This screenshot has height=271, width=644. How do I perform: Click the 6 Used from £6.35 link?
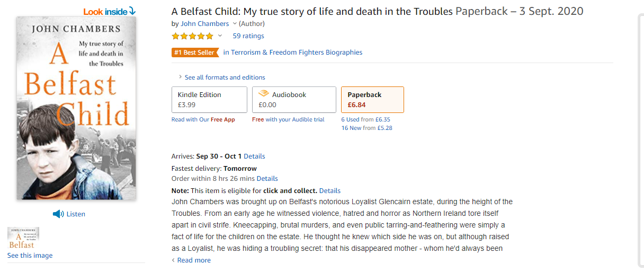(365, 120)
